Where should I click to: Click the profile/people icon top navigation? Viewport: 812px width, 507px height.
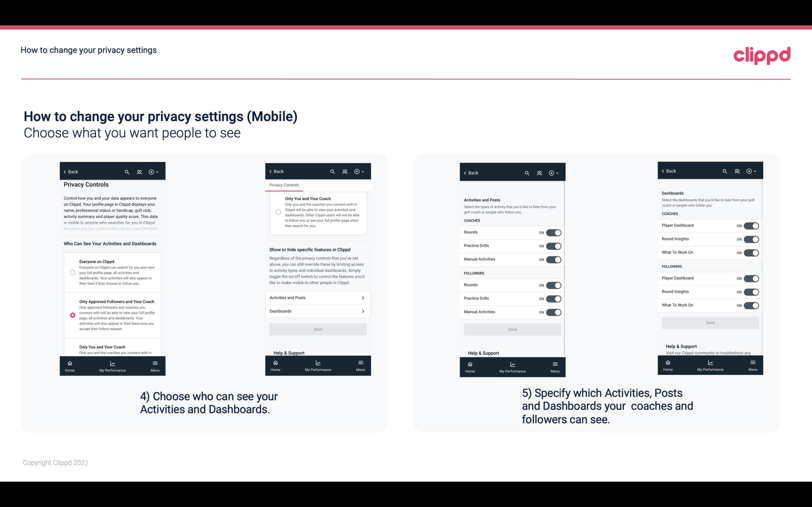(139, 172)
